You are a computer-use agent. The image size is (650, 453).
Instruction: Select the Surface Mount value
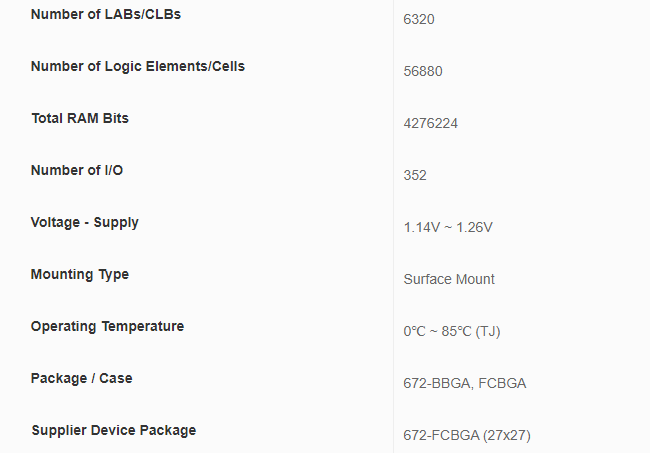pos(449,279)
